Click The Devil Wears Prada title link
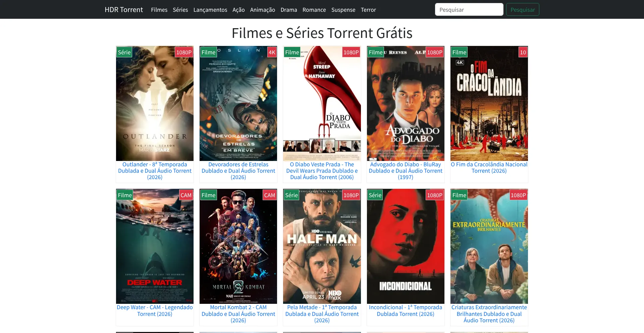This screenshot has height=333, width=644. tap(322, 171)
